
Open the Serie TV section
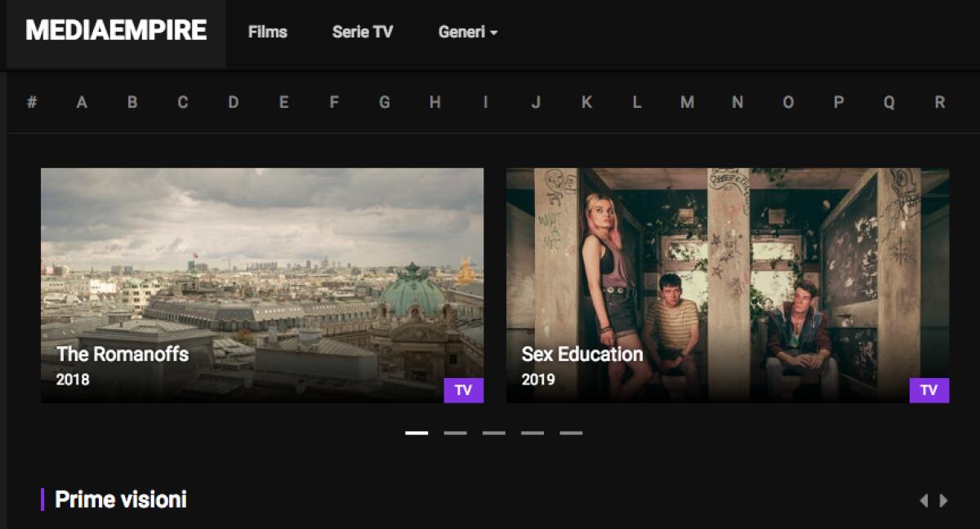click(362, 33)
